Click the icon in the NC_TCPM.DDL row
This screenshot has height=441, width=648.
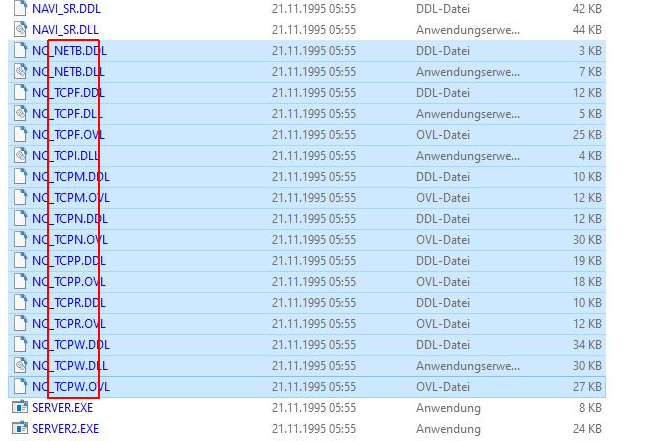(x=20, y=177)
